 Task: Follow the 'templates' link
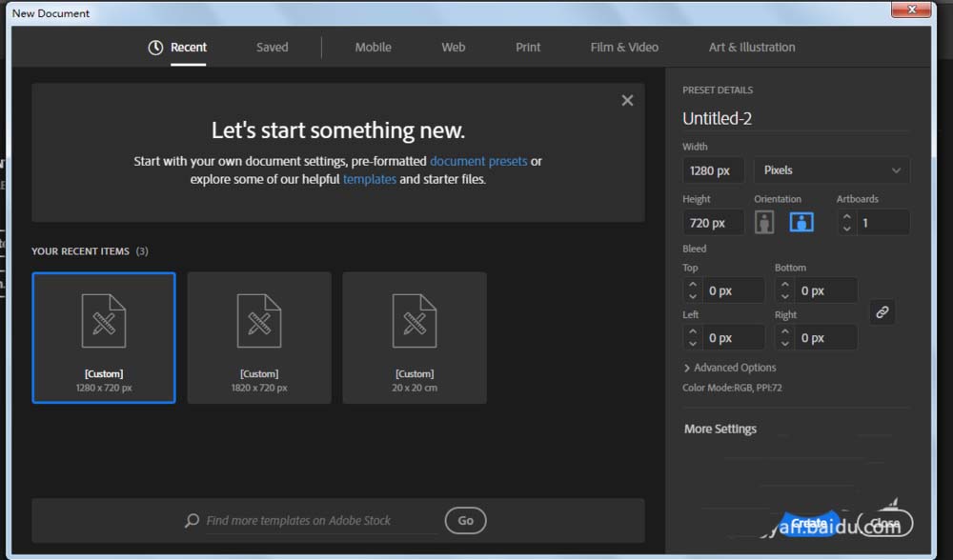pos(370,179)
